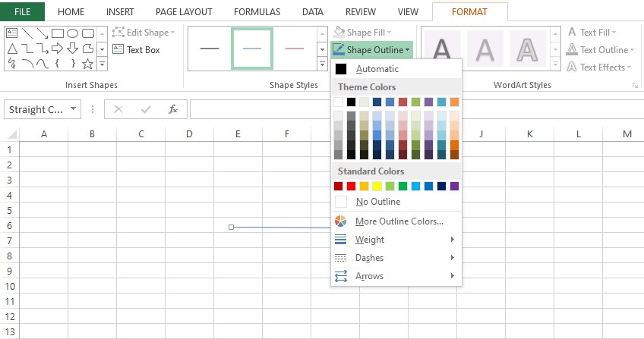Select the Oval shape
This screenshot has width=644, height=339.
pyautogui.click(x=73, y=33)
